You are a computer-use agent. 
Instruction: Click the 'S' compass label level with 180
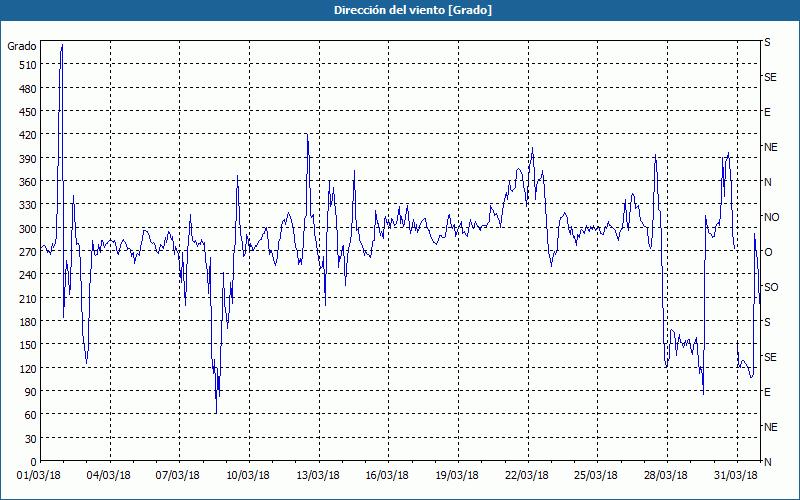[767, 322]
